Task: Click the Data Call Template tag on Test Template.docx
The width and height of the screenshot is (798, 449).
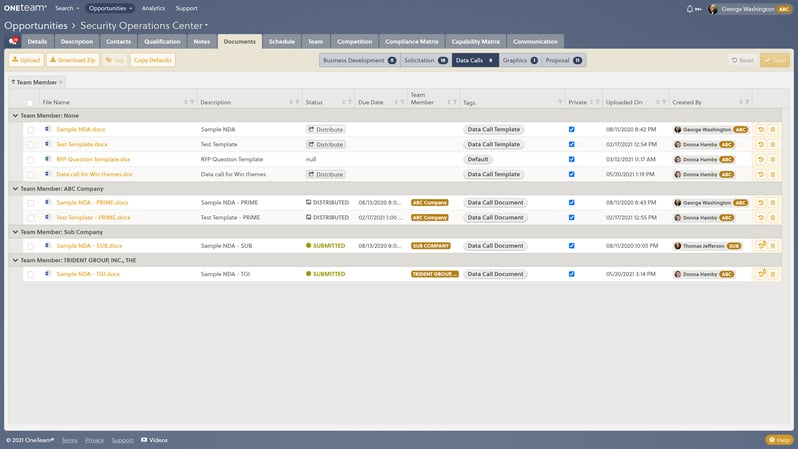Action: pyautogui.click(x=494, y=145)
